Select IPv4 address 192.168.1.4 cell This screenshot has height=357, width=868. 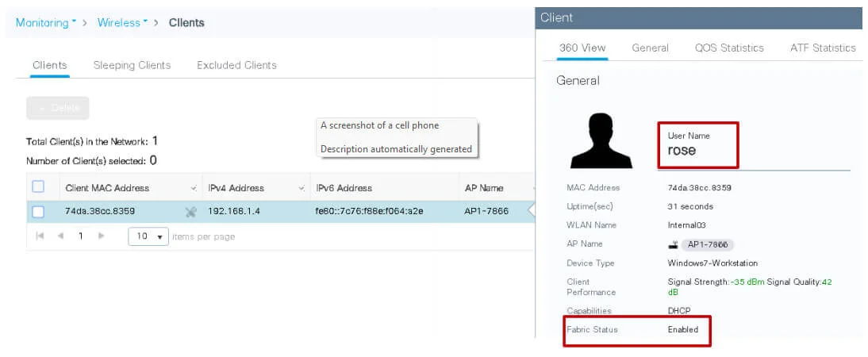234,211
